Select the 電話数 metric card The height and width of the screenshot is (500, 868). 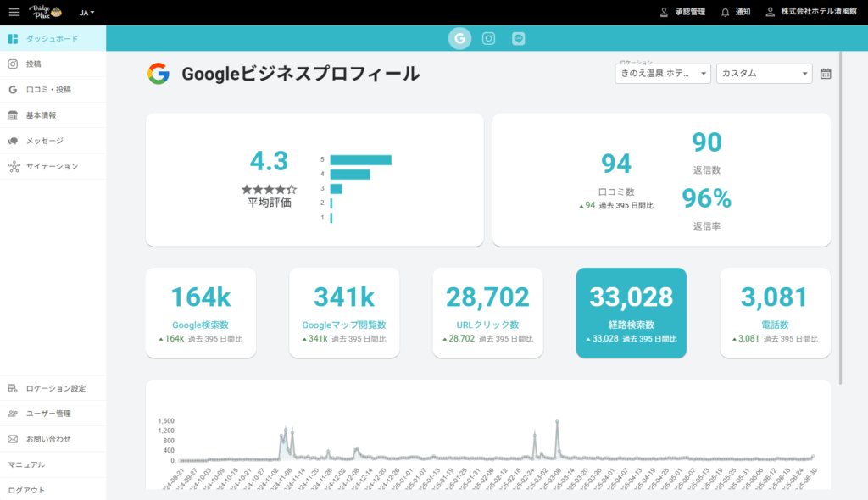point(775,312)
